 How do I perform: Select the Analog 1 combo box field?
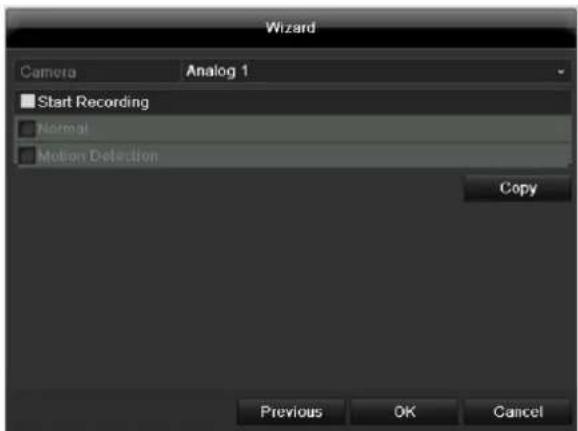click(x=376, y=71)
